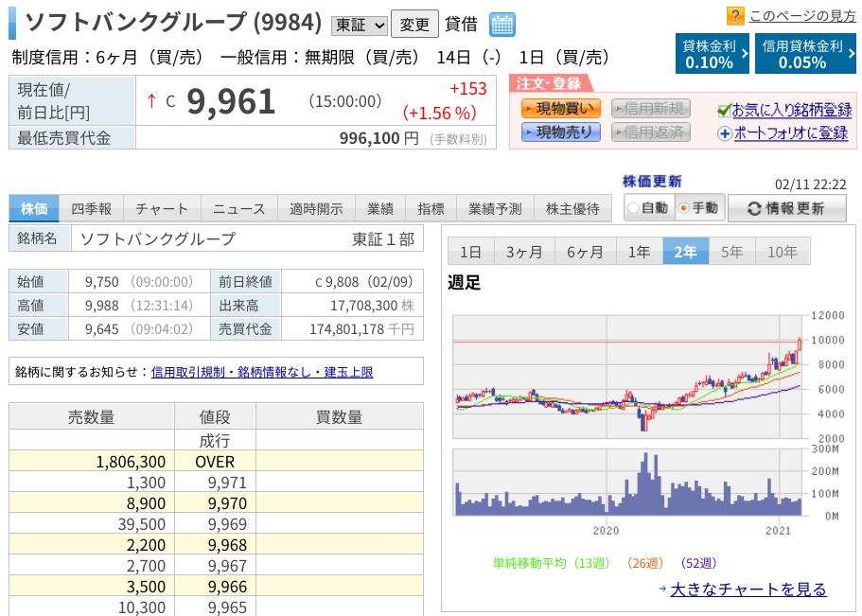Click the 情報更新 refresh button
This screenshot has height=616, width=862.
click(786, 208)
